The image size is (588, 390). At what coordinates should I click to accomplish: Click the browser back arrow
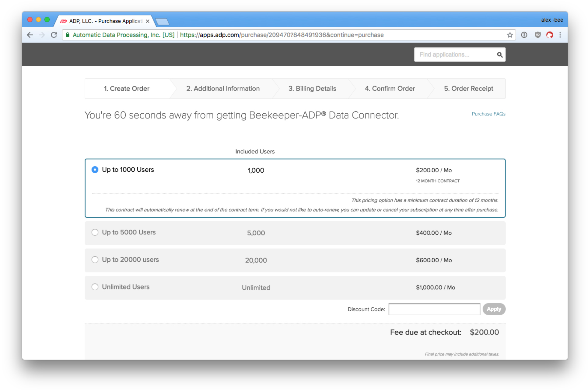30,35
